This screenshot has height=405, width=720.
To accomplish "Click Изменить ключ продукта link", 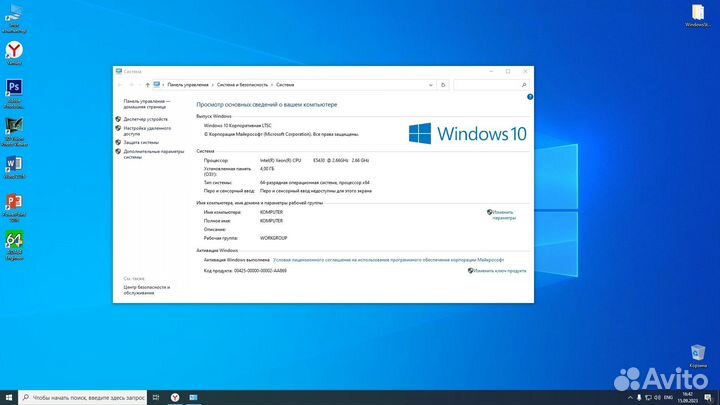I will [x=500, y=271].
